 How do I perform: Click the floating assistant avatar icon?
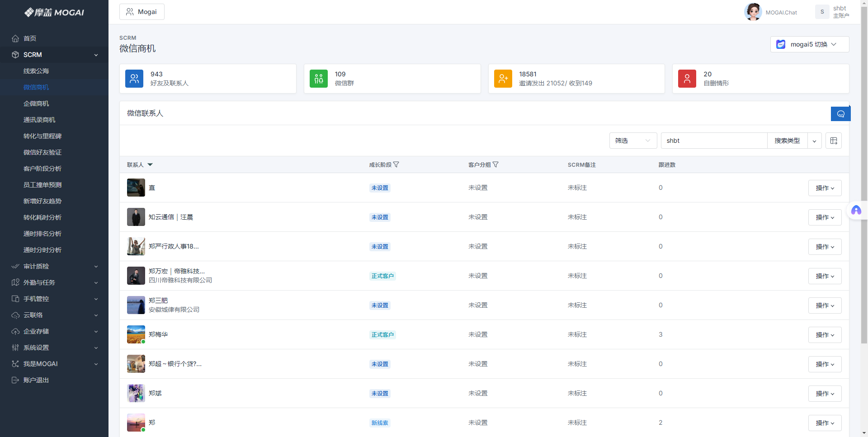(856, 210)
